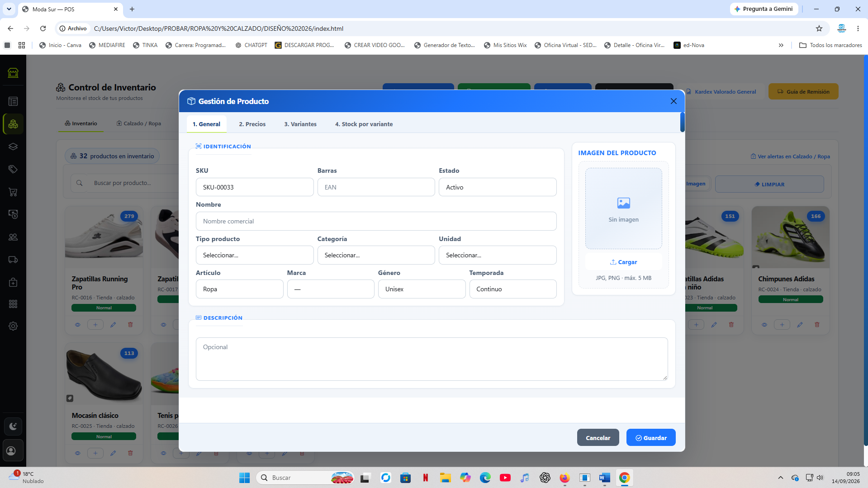Select the 1. General tab
868x488 pixels.
pyautogui.click(x=206, y=124)
